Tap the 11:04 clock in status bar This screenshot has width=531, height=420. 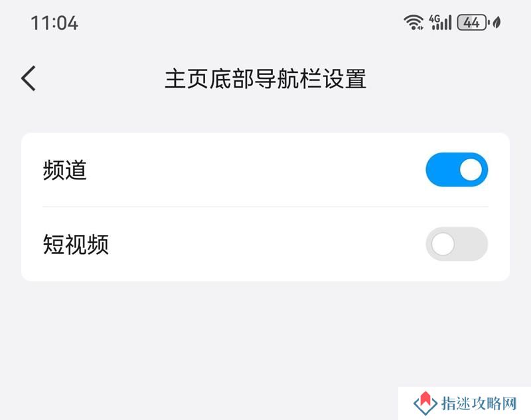coord(54,23)
